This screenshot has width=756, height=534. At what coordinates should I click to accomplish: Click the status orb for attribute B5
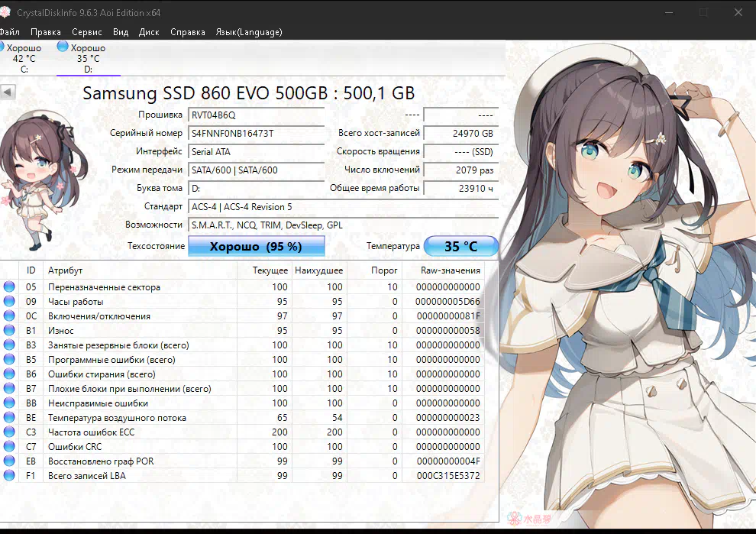(x=9, y=359)
